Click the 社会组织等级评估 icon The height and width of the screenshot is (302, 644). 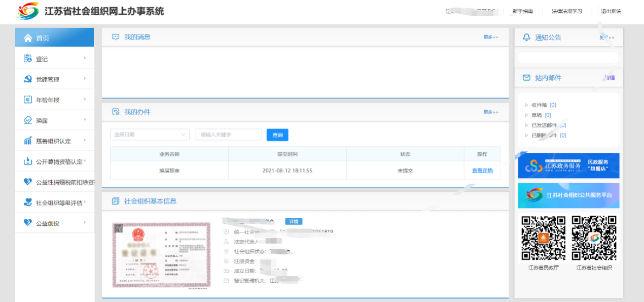[28, 203]
